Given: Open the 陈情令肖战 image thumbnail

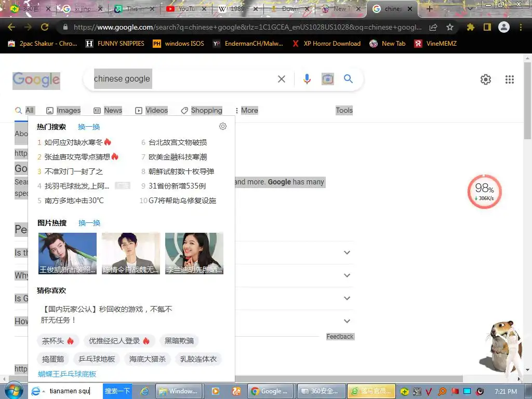Looking at the screenshot, I should pyautogui.click(x=130, y=254).
